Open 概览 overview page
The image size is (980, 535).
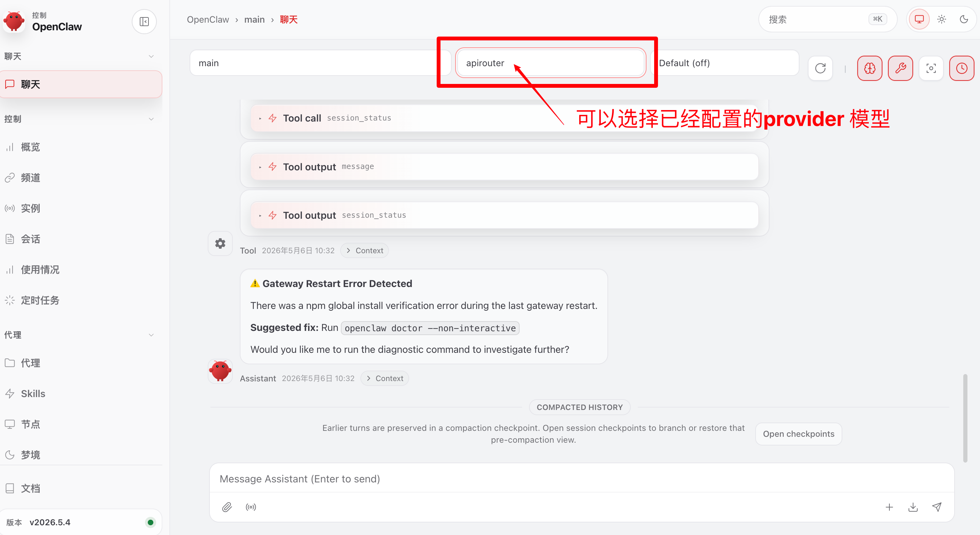(81, 147)
